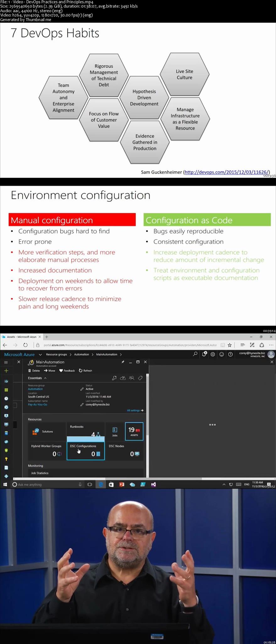
Task: Click the browser refresh icon
Action: pyautogui.click(x=25, y=345)
